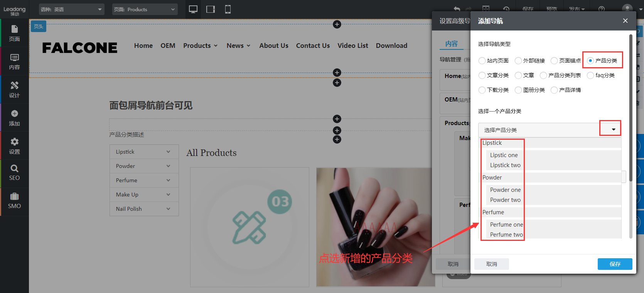The height and width of the screenshot is (293, 644).
Task: Click the blue 保存 button
Action: point(615,264)
